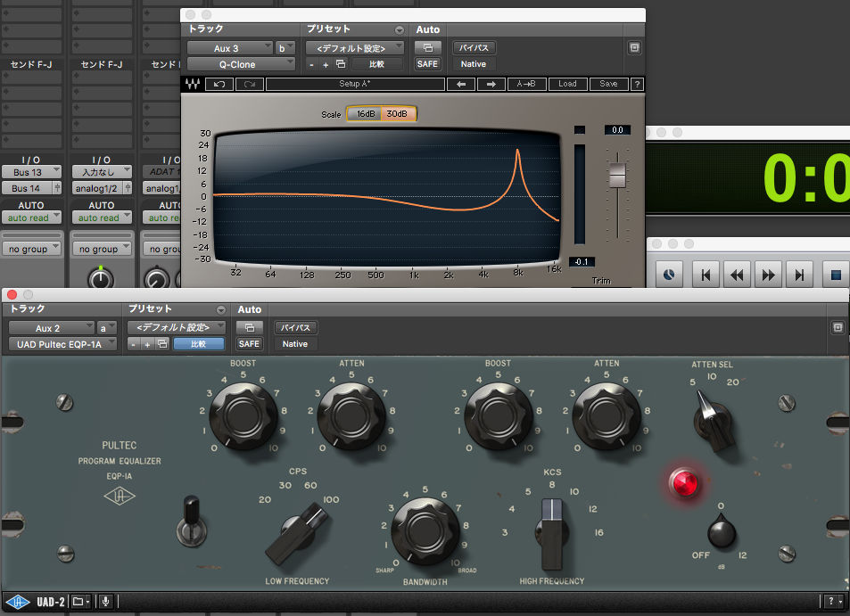Select the 30dB scale option

tap(398, 114)
